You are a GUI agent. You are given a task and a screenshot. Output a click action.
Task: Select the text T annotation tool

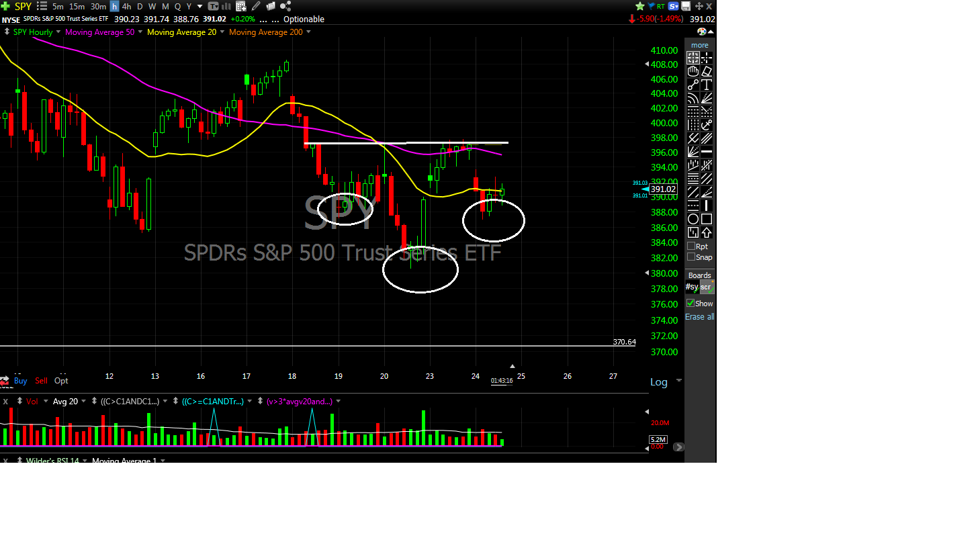(x=707, y=85)
